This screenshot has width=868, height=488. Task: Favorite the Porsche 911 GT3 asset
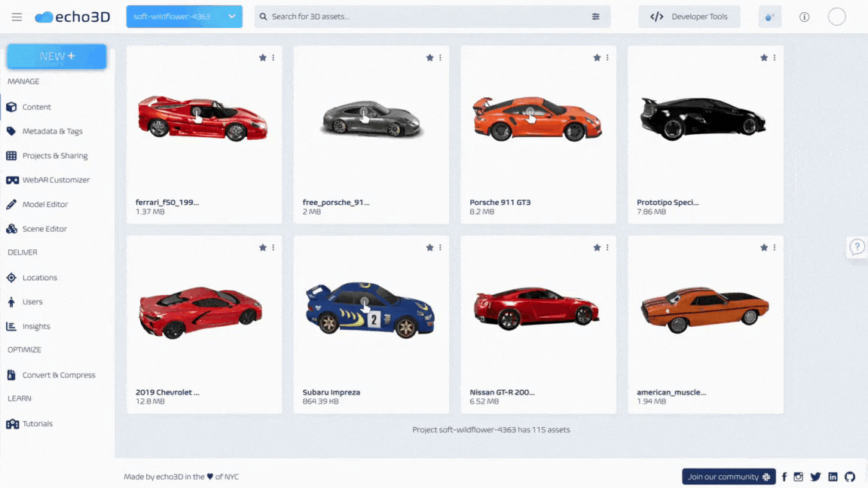click(x=598, y=57)
